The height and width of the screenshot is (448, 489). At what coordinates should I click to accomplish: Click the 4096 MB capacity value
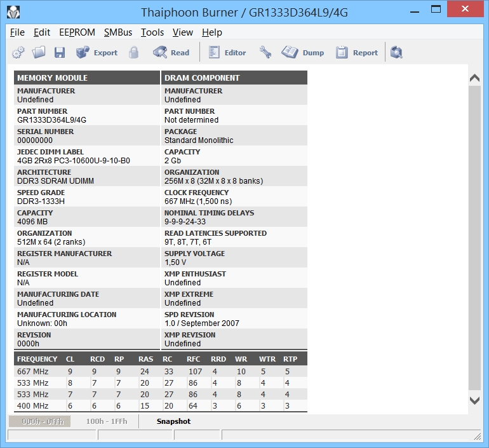[x=32, y=221]
